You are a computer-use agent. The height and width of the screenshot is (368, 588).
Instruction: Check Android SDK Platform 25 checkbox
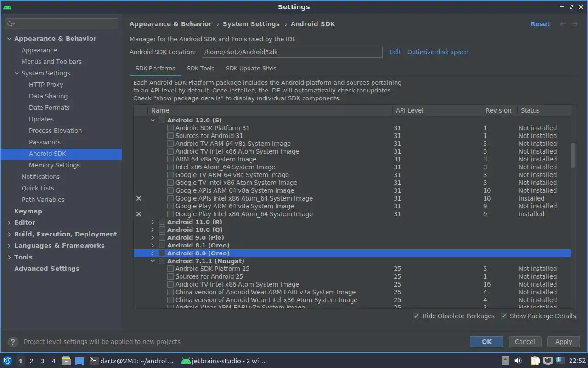coord(170,269)
